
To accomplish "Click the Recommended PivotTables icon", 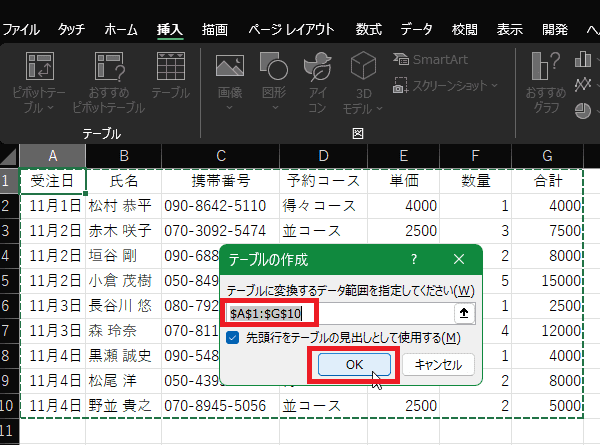I will coord(108,68).
